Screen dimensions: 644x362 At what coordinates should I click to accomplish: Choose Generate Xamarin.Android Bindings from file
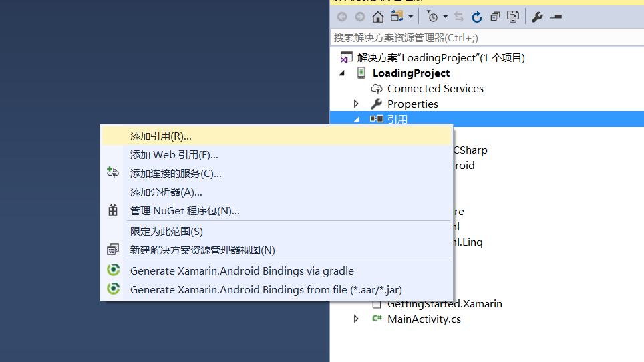277,290
